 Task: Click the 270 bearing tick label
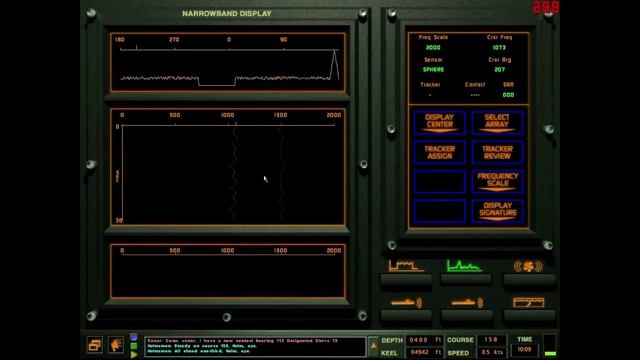174,40
